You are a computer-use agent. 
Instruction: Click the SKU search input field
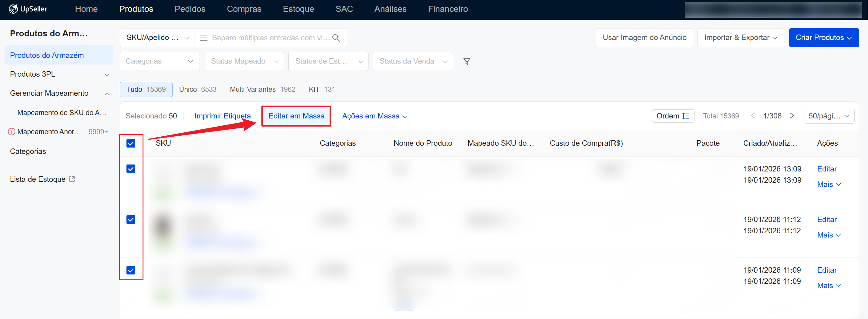(x=270, y=38)
